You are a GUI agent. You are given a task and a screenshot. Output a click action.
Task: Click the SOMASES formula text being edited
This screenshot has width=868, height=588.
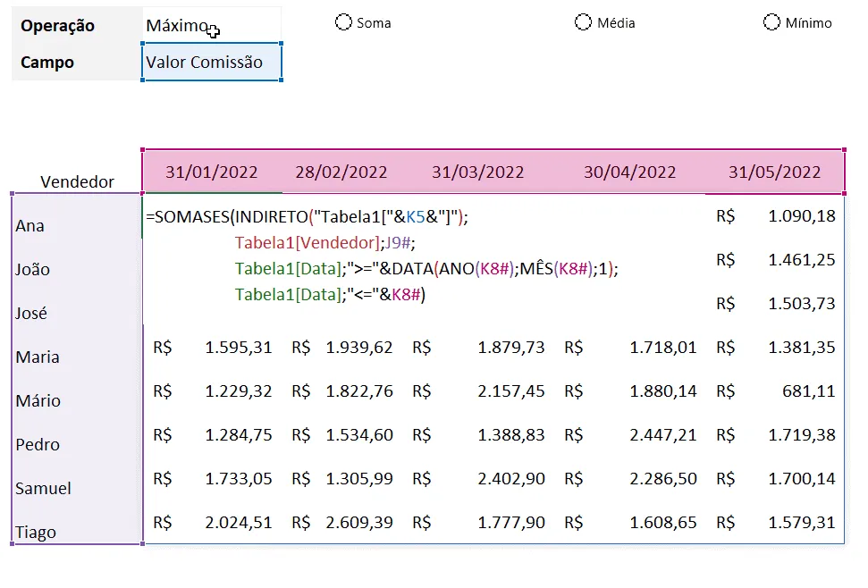coord(382,255)
